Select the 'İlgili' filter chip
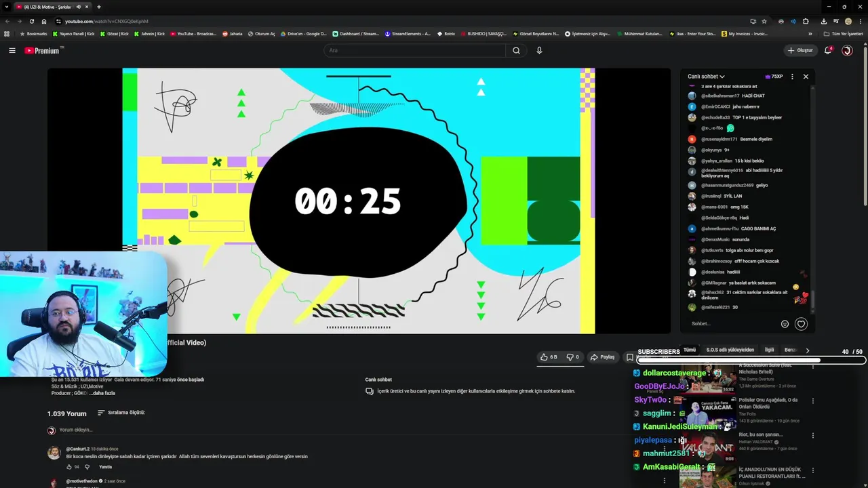 tap(769, 350)
